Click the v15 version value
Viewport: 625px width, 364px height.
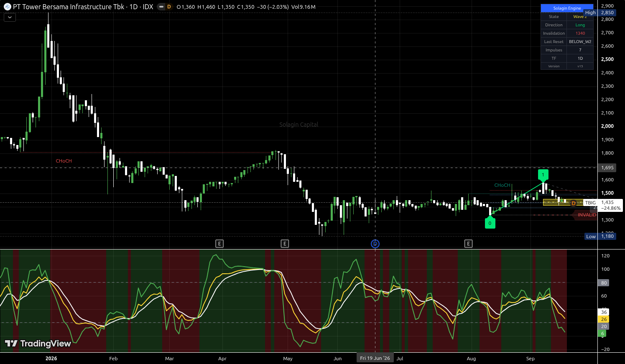[580, 66]
